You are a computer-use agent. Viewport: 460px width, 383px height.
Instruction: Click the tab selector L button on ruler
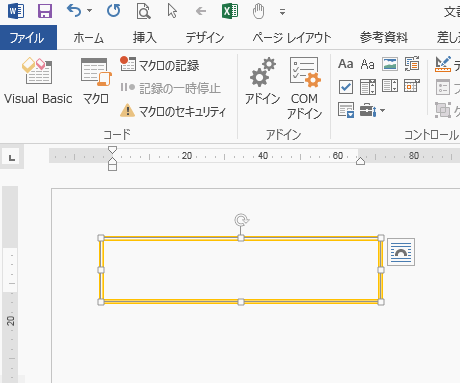pyautogui.click(x=12, y=157)
